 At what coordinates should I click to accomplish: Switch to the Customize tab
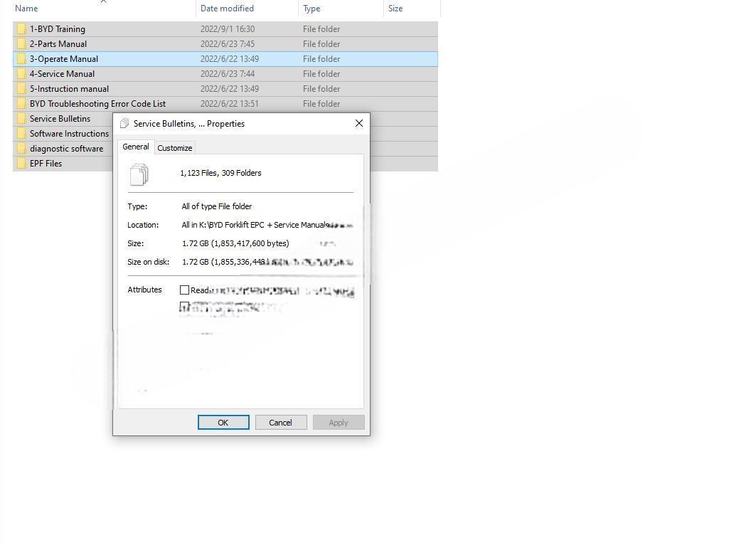174,148
